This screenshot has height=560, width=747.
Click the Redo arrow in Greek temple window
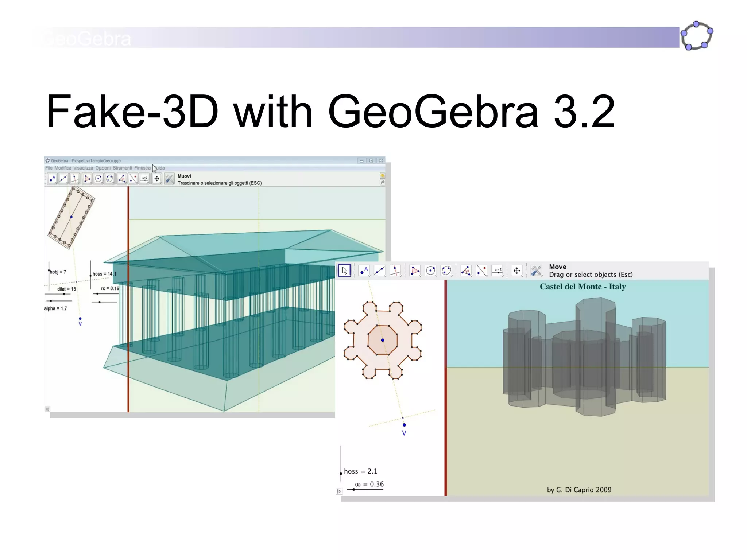382,182
